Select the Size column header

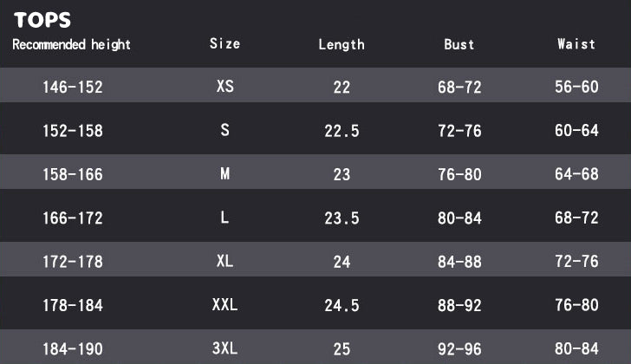[x=224, y=43]
